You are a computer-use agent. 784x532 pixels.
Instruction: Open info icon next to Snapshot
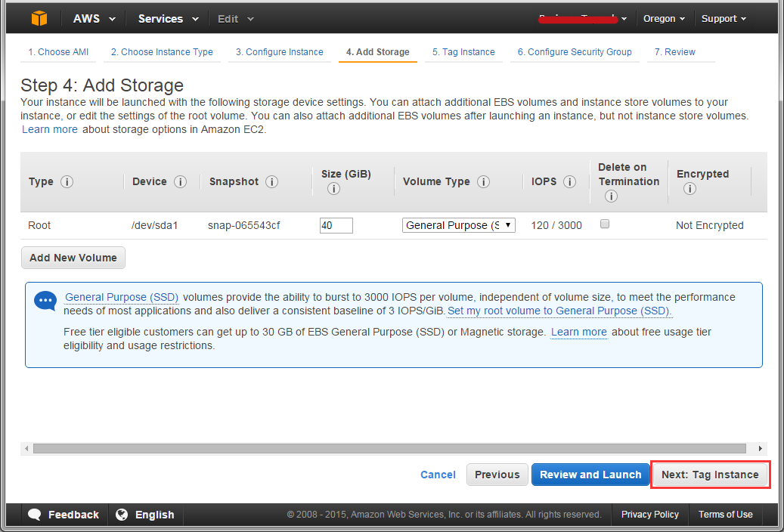(272, 181)
